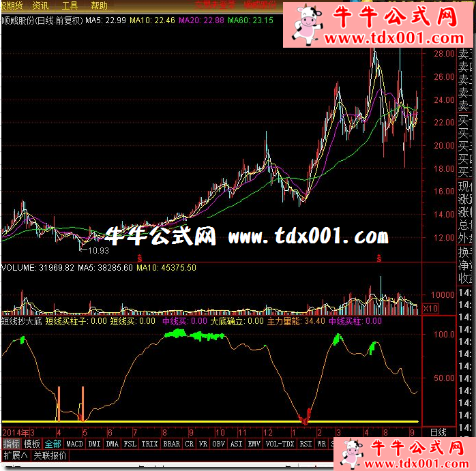Click the MA20: 22.88 label

coord(201,20)
